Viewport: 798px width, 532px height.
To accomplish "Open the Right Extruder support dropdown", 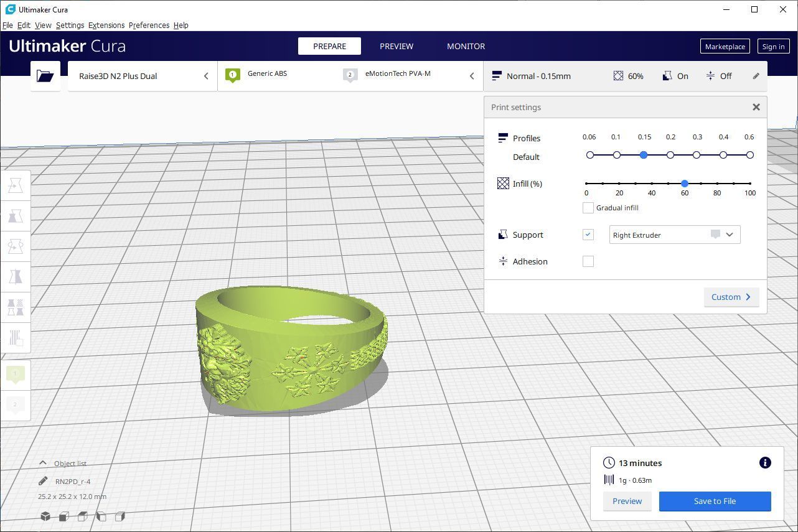I will click(674, 235).
